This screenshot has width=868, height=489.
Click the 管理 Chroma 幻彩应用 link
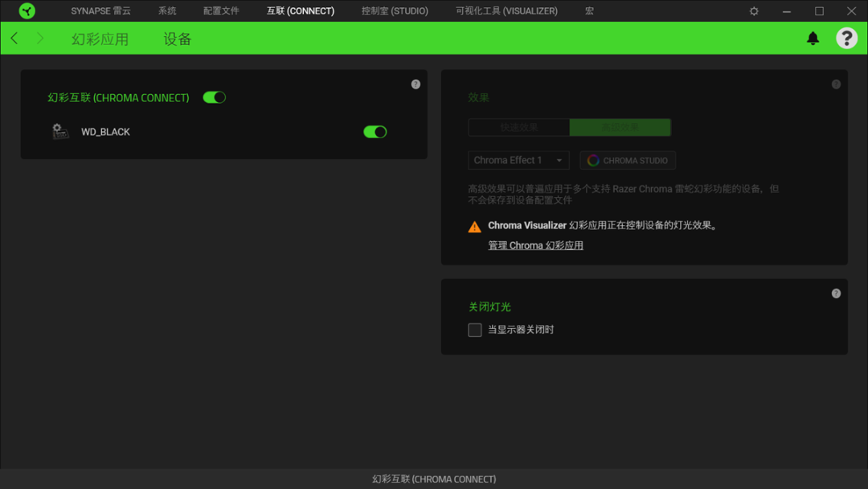click(535, 245)
